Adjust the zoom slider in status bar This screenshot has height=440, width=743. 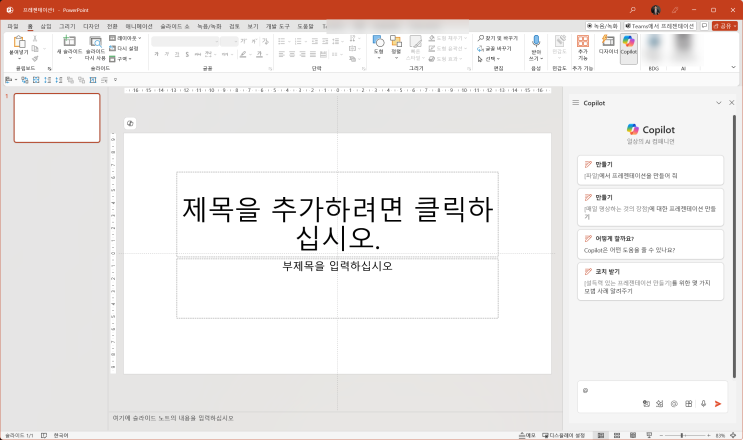click(x=681, y=435)
